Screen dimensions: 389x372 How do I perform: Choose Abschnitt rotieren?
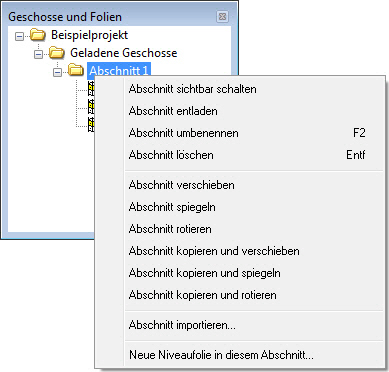coord(255,229)
